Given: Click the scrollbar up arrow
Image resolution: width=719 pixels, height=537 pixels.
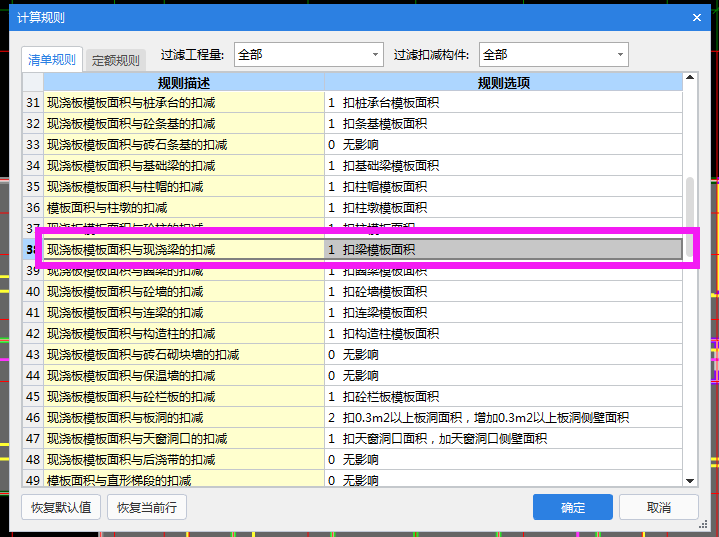Looking at the screenshot, I should [x=690, y=78].
